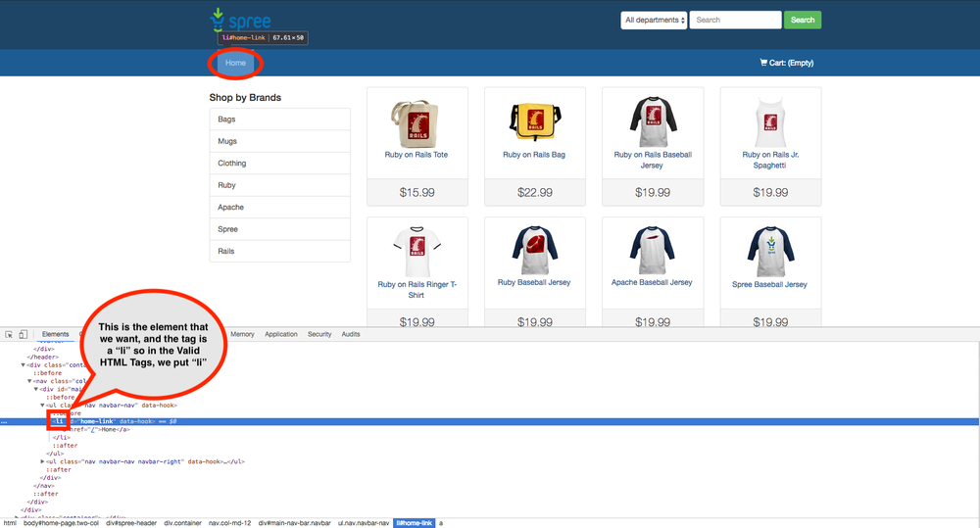Click the Home nav link
The image size is (980, 528).
click(235, 63)
